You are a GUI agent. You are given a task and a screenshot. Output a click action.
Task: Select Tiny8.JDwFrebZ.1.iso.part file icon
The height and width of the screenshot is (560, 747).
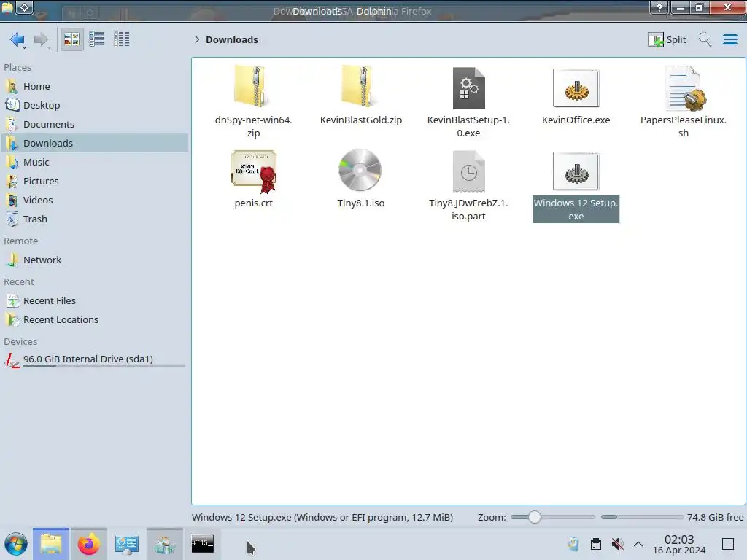[x=469, y=171]
